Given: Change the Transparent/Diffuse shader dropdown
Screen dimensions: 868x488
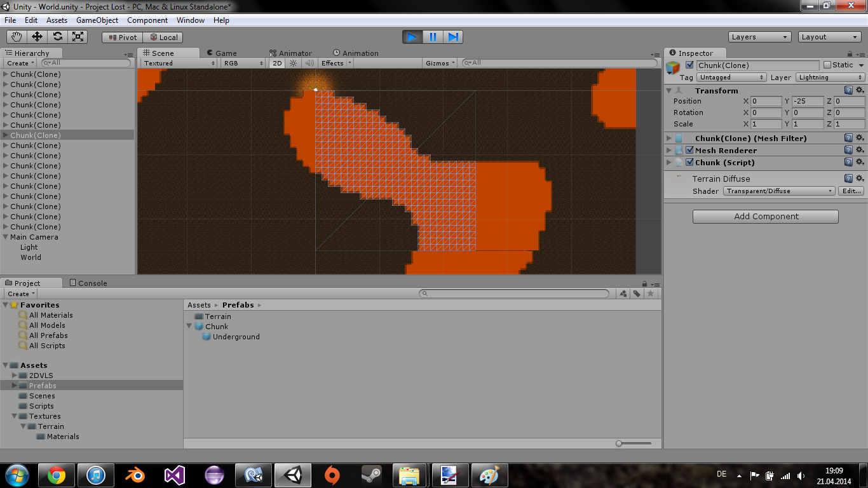Looking at the screenshot, I should point(779,191).
